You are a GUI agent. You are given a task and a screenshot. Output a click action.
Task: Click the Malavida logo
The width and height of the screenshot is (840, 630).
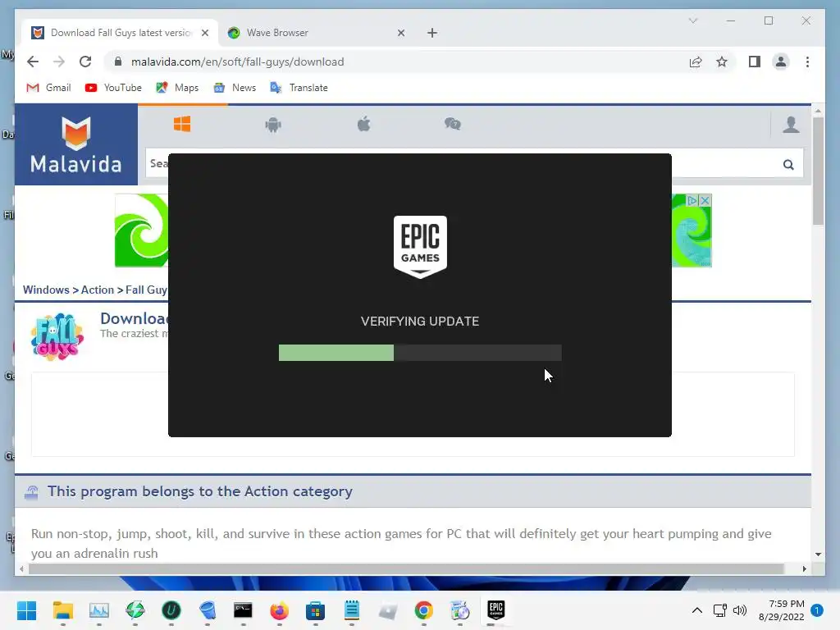[x=76, y=144]
